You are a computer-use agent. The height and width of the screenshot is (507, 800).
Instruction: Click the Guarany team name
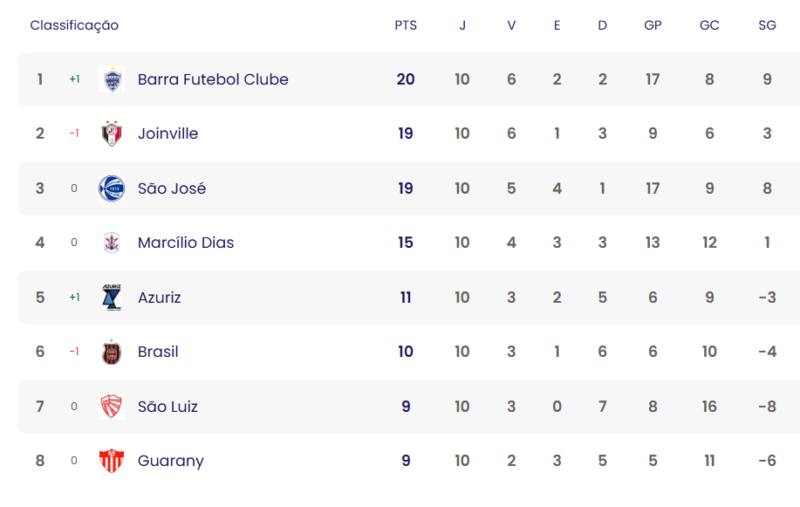tap(171, 461)
